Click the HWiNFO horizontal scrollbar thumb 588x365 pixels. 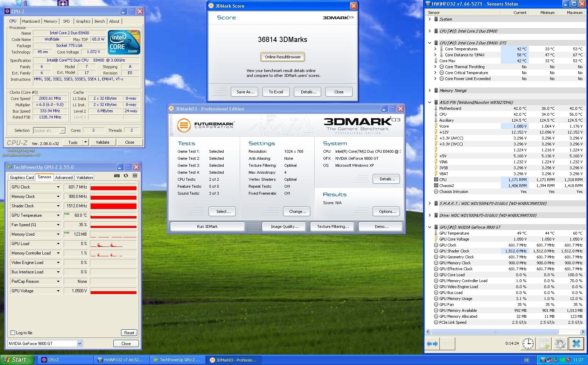coord(494,331)
